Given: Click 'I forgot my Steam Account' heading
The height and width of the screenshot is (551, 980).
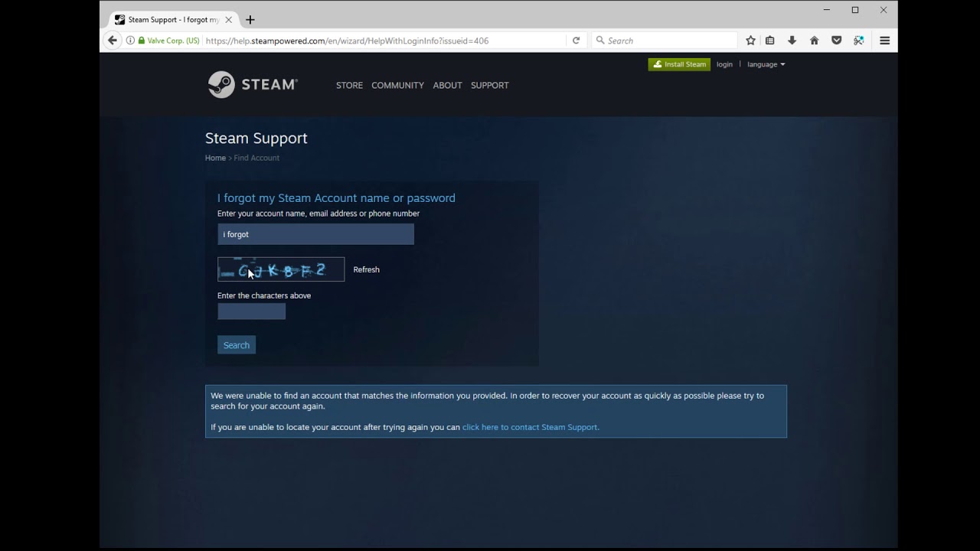Looking at the screenshot, I should [336, 197].
